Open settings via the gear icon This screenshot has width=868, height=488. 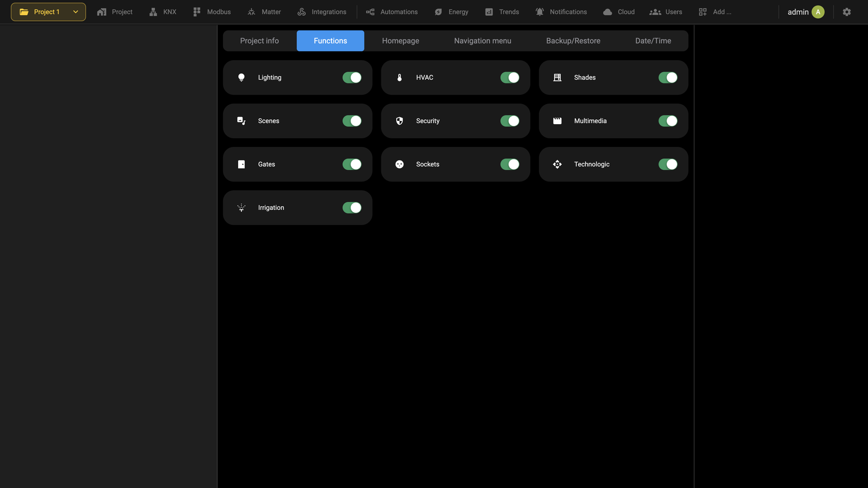847,12
